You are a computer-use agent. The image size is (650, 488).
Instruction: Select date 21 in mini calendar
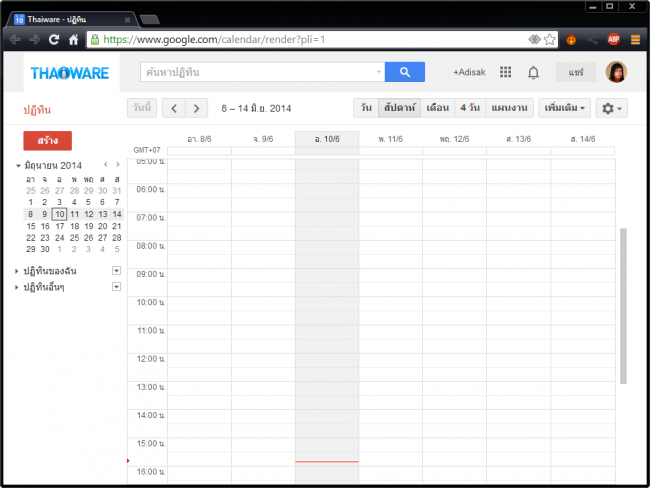tap(116, 226)
